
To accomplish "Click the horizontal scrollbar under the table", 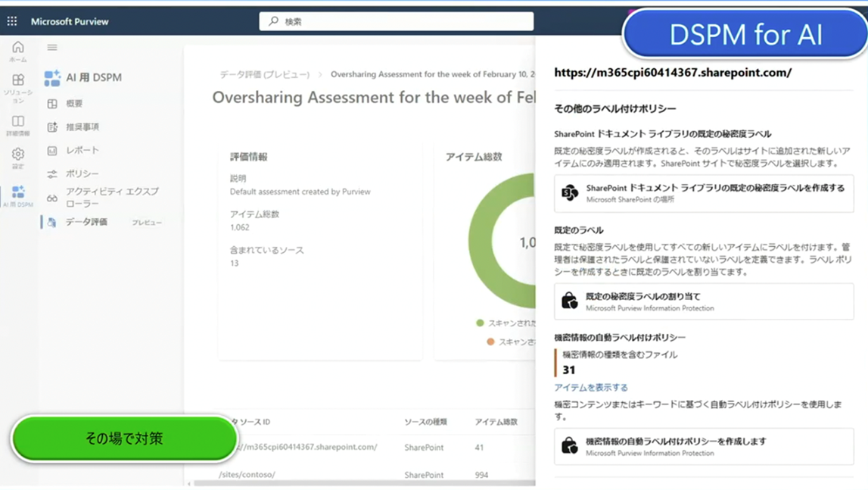I will click(x=364, y=483).
